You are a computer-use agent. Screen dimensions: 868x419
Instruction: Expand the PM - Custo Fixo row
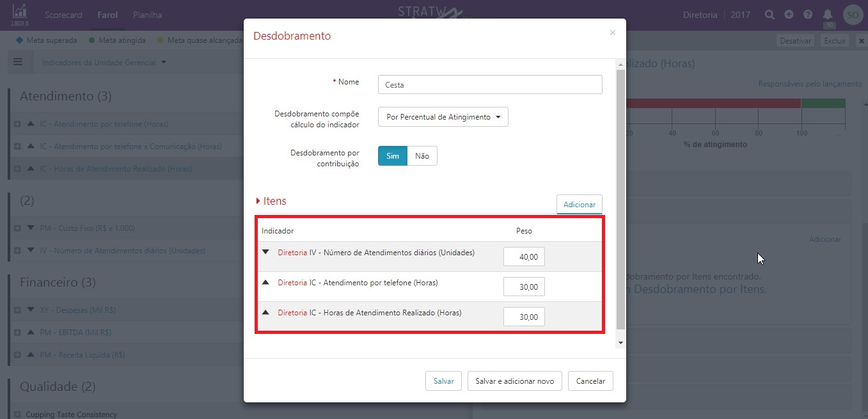click(17, 228)
